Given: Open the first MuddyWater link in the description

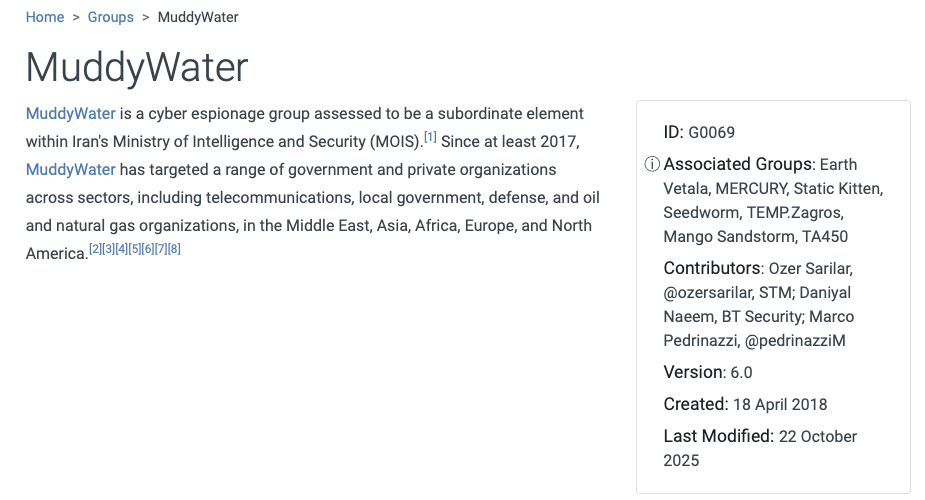Looking at the screenshot, I should coord(70,113).
